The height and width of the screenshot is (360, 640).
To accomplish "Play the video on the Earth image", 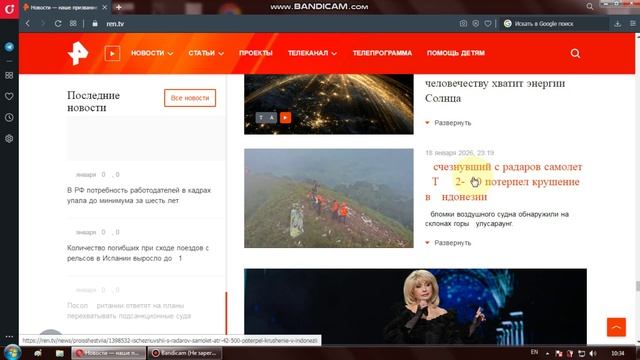I will point(285,118).
